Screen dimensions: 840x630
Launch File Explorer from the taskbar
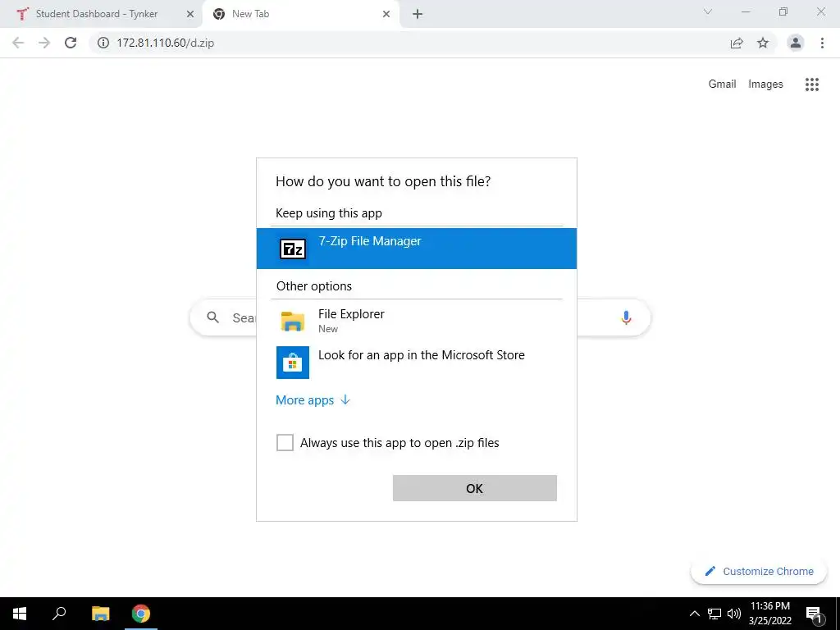click(x=100, y=614)
